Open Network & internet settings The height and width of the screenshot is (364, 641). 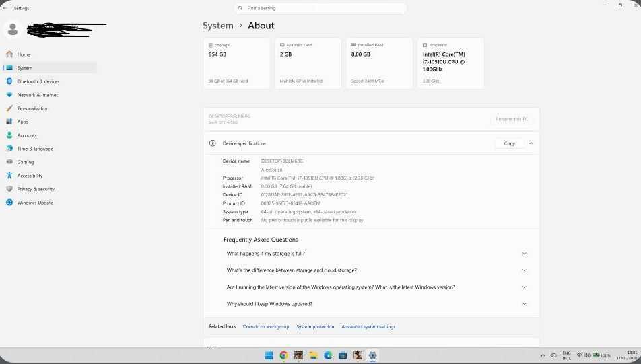(x=50, y=95)
